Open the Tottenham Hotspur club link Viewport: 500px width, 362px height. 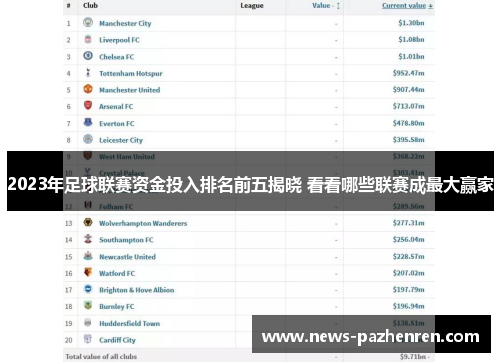pos(131,73)
